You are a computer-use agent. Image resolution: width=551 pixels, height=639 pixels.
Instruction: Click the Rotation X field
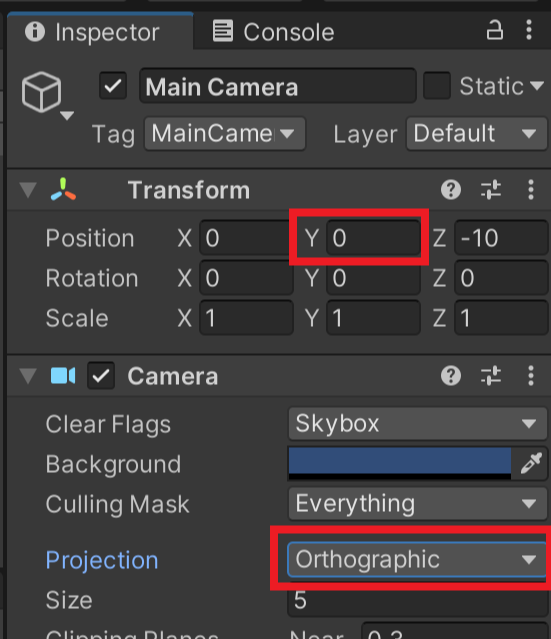tap(246, 278)
